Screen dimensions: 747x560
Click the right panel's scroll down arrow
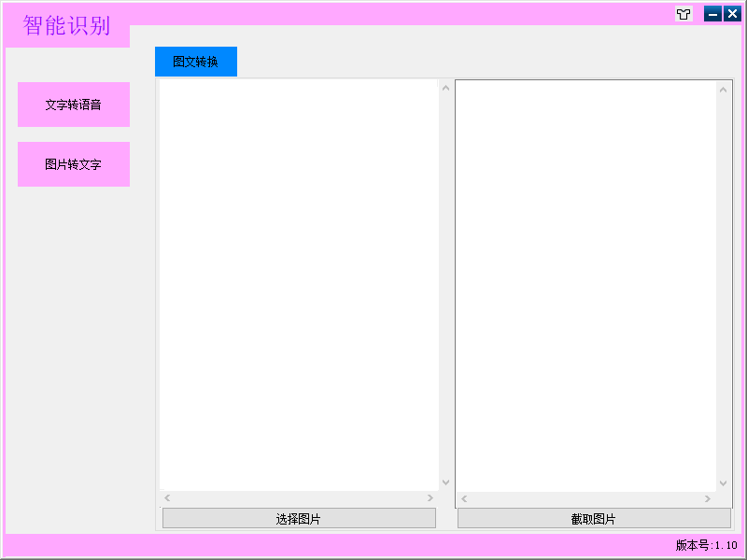pos(723,483)
